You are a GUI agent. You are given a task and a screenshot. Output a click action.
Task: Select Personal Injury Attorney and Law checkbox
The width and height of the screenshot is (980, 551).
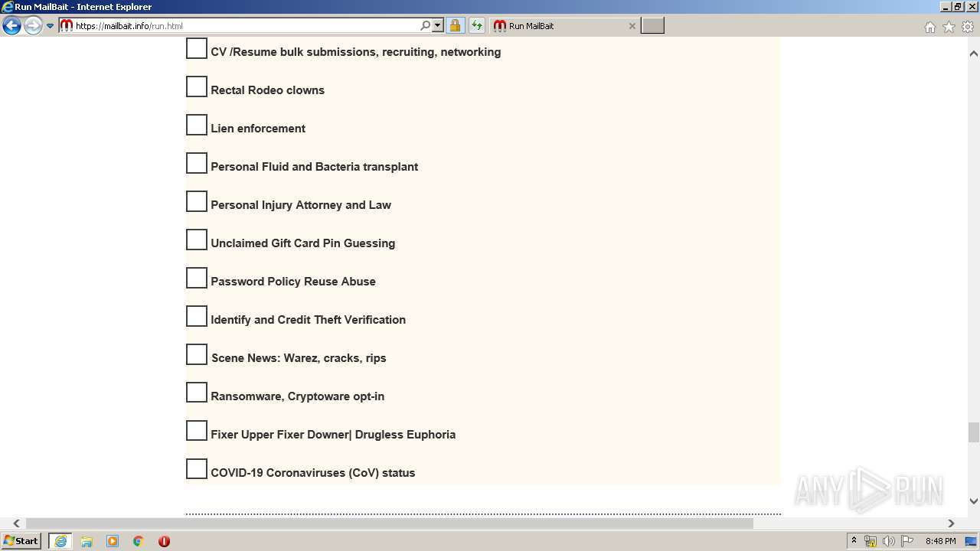pyautogui.click(x=197, y=201)
